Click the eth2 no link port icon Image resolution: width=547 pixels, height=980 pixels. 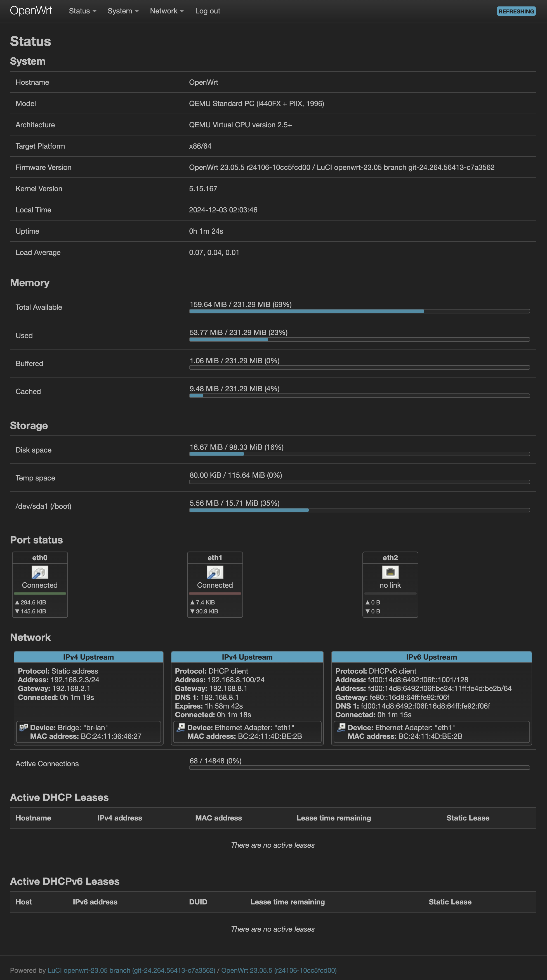[390, 571]
